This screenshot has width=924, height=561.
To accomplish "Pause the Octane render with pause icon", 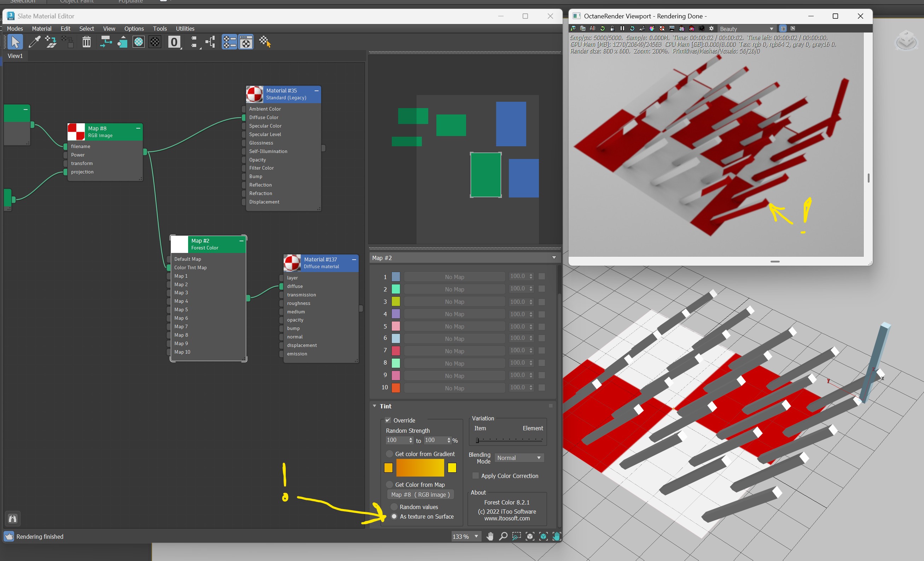I will [x=622, y=29].
